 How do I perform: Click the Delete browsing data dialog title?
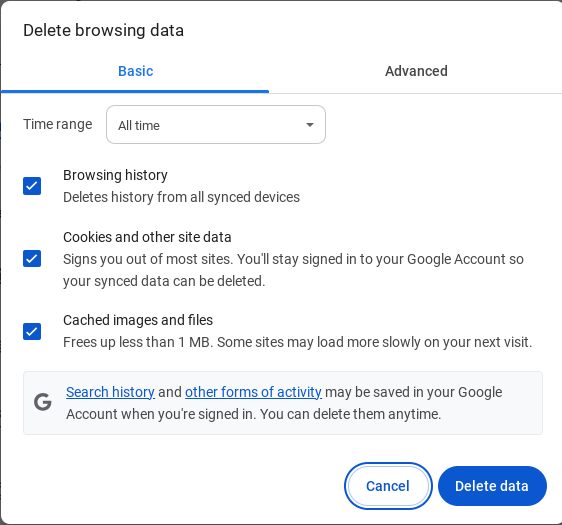pyautogui.click(x=104, y=30)
